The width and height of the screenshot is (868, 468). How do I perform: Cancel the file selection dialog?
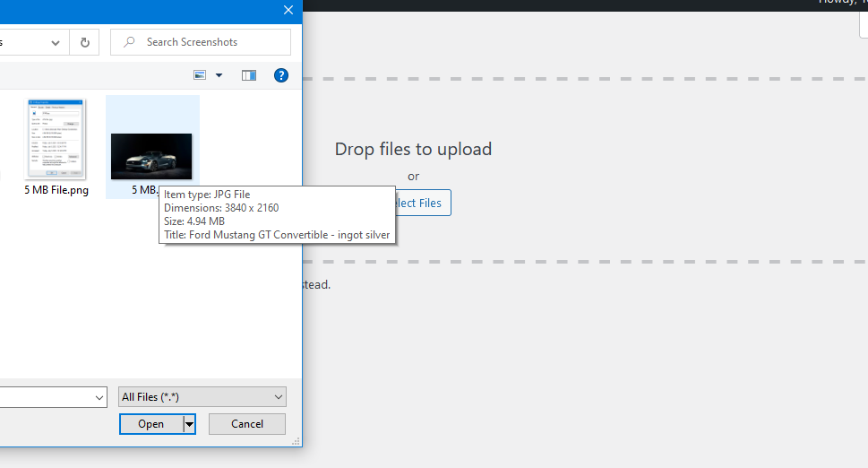[247, 424]
